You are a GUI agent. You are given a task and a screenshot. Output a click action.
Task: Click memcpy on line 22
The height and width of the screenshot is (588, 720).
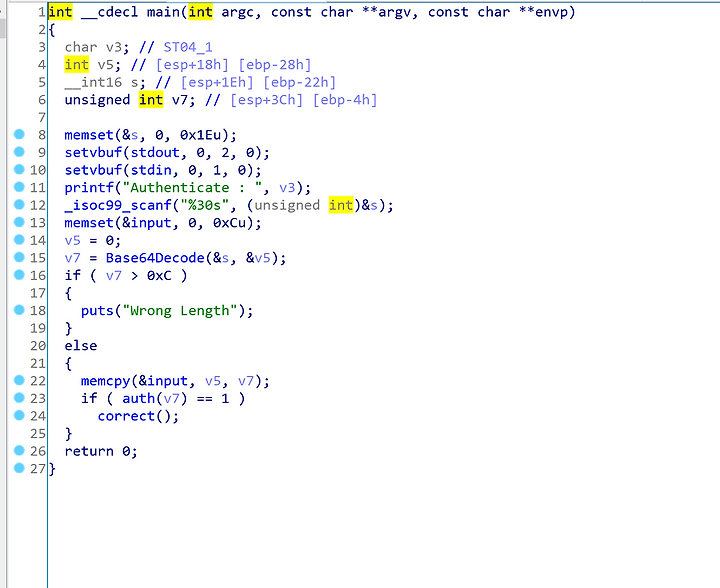coord(105,381)
